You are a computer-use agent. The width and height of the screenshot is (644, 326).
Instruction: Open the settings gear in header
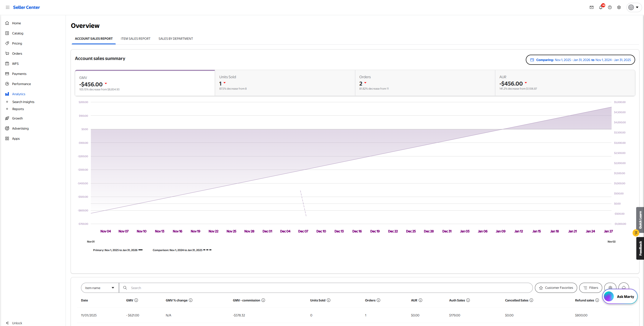tap(619, 7)
